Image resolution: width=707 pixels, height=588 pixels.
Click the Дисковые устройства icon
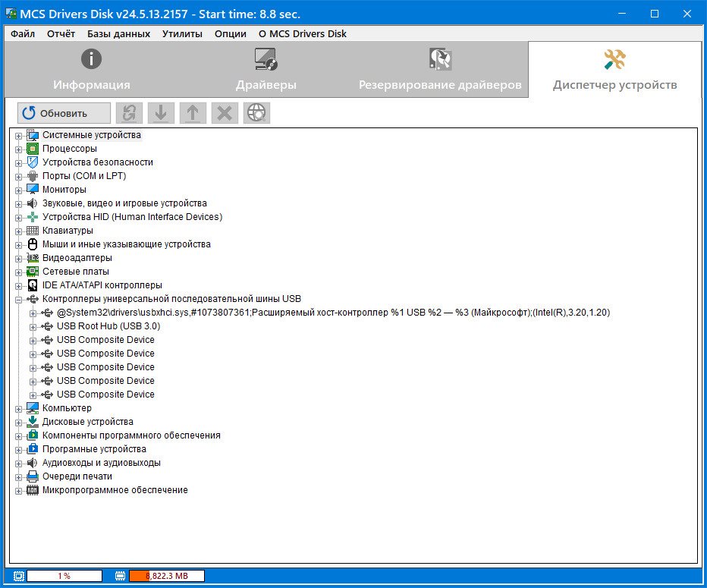33,422
